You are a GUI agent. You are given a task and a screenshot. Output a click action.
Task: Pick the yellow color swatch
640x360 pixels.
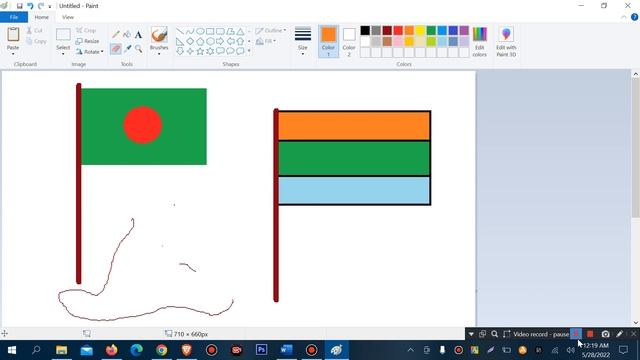coord(420,30)
